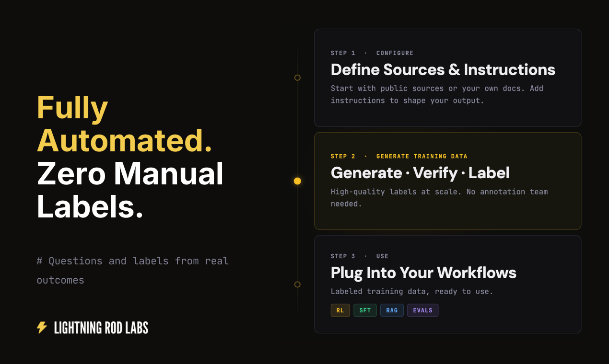Viewport: 609px width, 364px height.
Task: Select the green SFT tag badge
Action: pos(365,310)
